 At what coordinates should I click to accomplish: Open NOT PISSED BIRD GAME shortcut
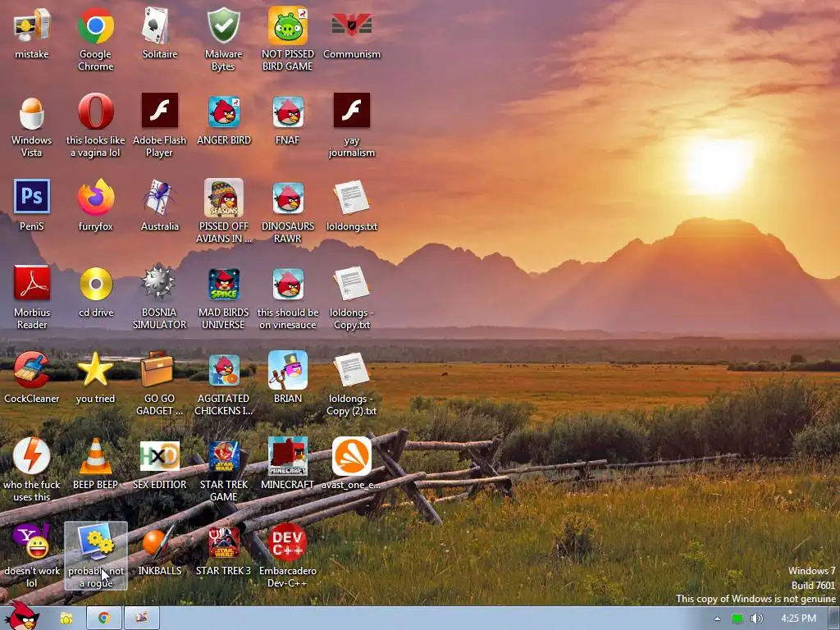tap(288, 25)
